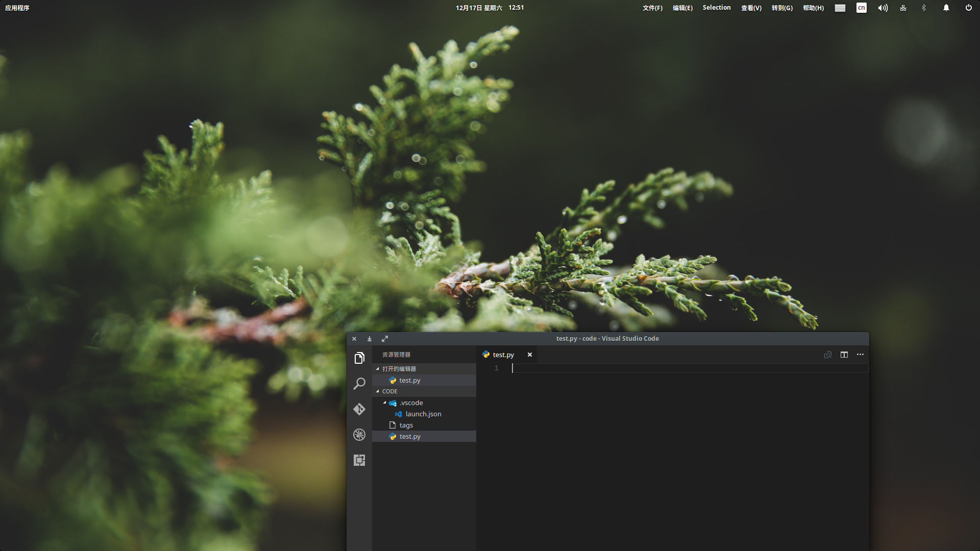Image resolution: width=980 pixels, height=551 pixels.
Task: Open the Extensions view in activity bar
Action: pyautogui.click(x=359, y=460)
